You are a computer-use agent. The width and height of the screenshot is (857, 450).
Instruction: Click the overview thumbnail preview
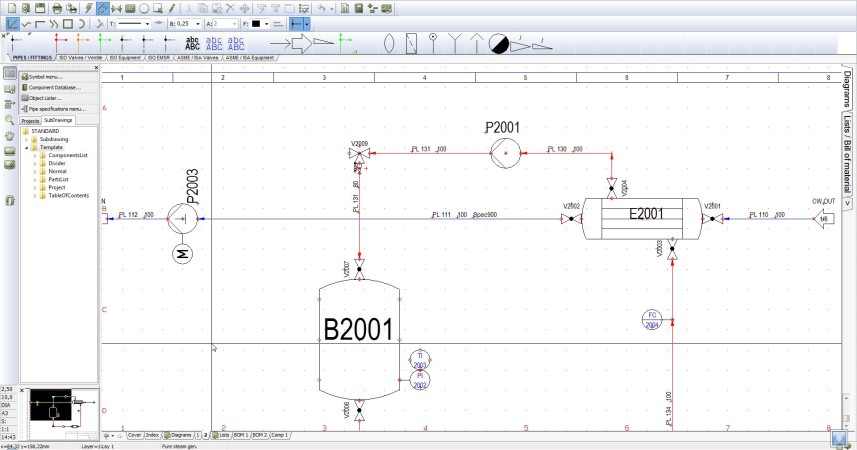point(63,414)
